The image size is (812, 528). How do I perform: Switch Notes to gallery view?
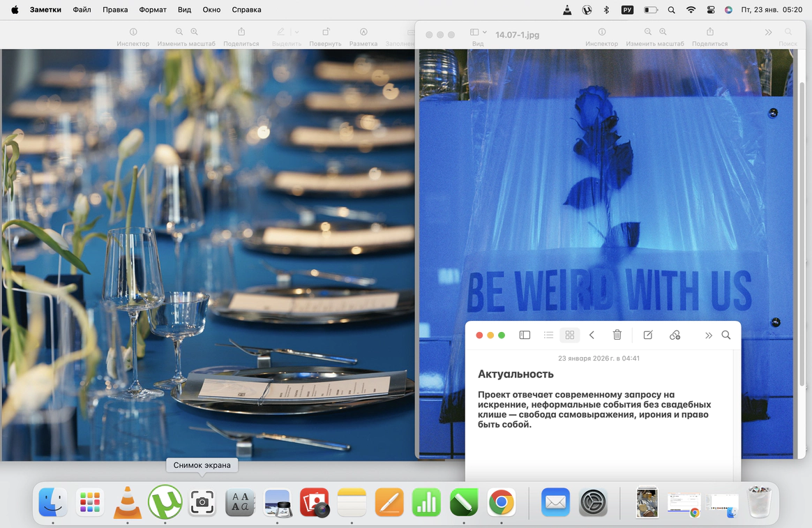coord(569,335)
